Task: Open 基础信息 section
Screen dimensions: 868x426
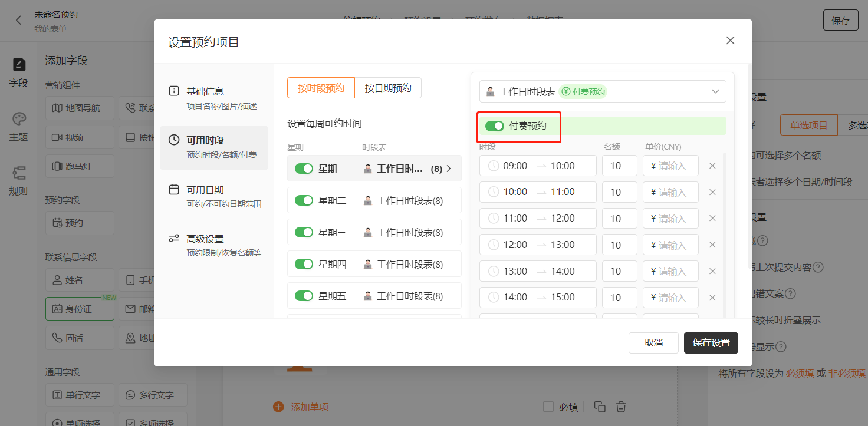Action: tap(214, 98)
